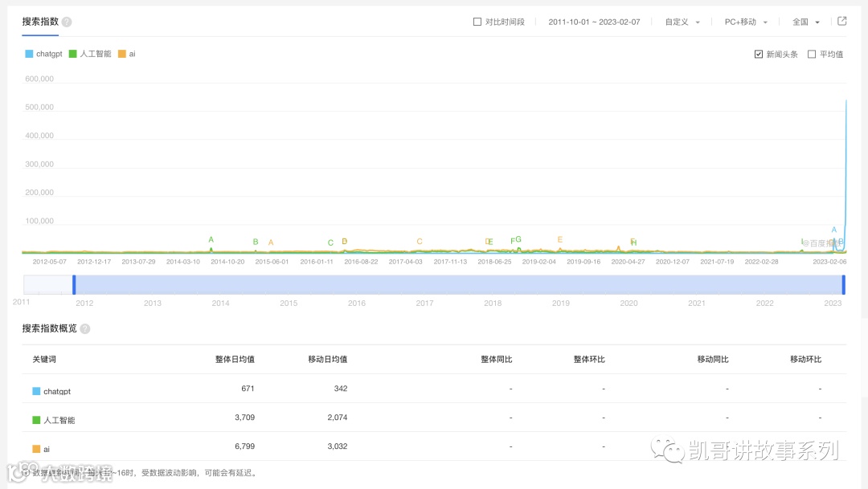Enable the 对比时间段 checkbox

click(x=477, y=22)
